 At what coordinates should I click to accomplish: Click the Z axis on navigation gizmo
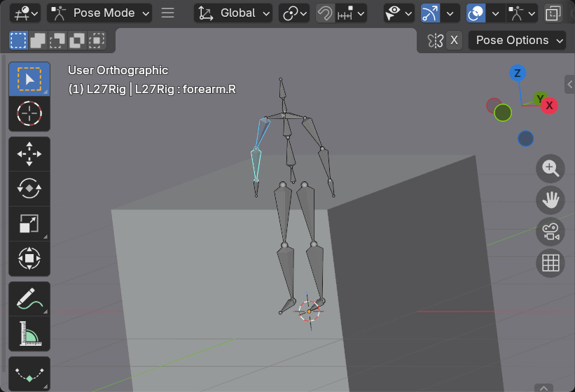pyautogui.click(x=518, y=73)
